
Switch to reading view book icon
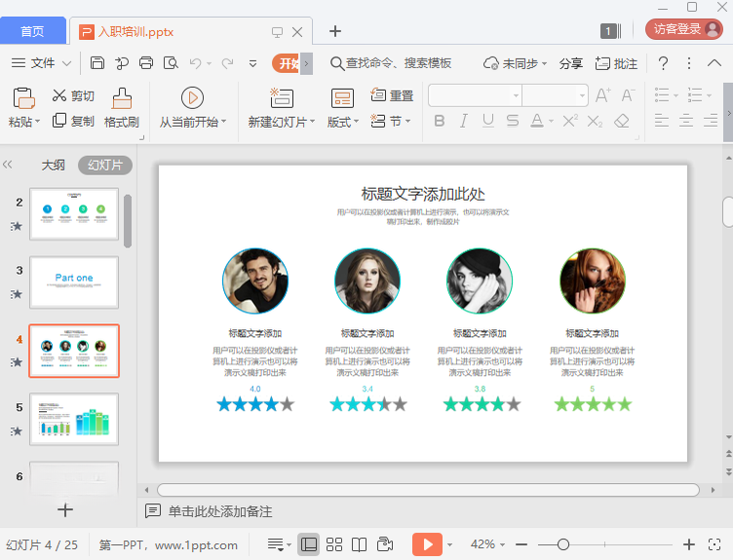359,544
